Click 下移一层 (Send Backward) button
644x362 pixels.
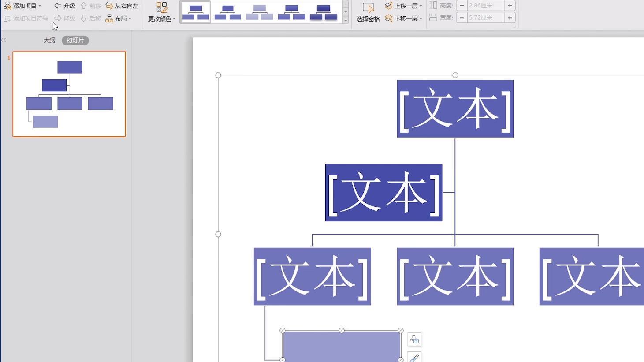(401, 19)
